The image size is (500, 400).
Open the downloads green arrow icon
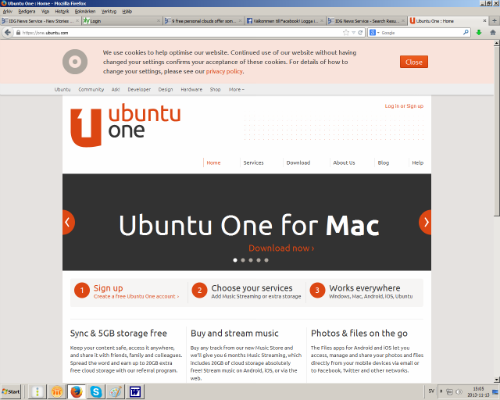[x=479, y=32]
